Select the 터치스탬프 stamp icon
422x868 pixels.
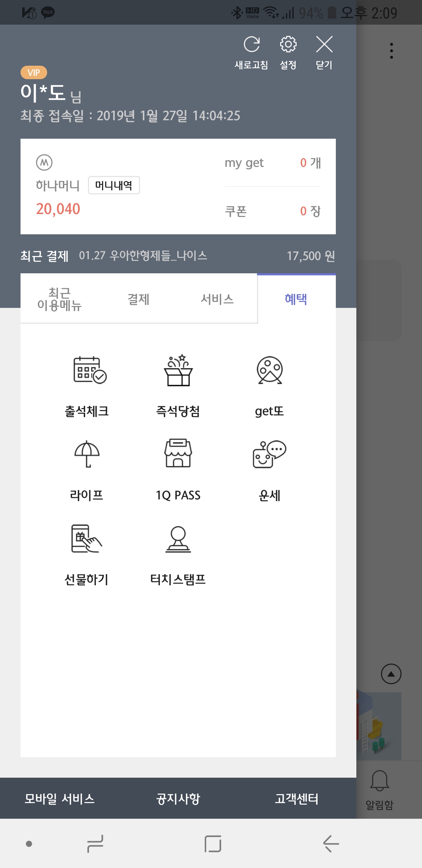pyautogui.click(x=178, y=539)
